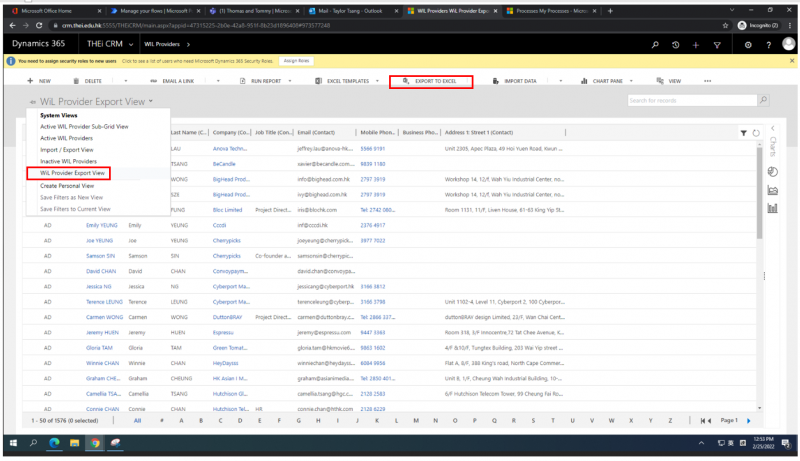Open Terence LEUNG record link
800x461 pixels.
pyautogui.click(x=104, y=302)
